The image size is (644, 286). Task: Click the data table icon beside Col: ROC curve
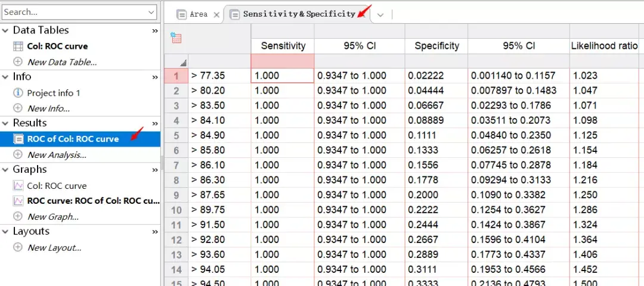[x=17, y=46]
